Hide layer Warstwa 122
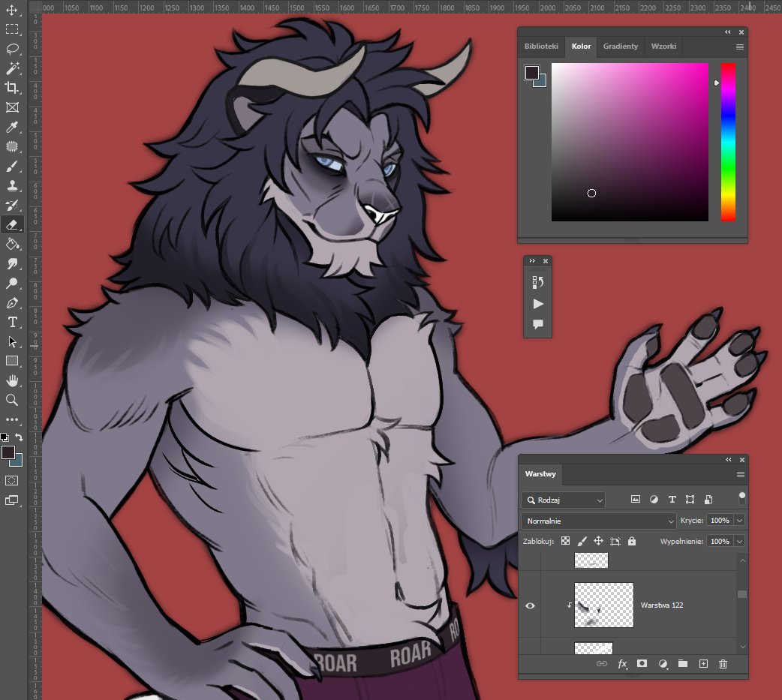 tap(530, 605)
